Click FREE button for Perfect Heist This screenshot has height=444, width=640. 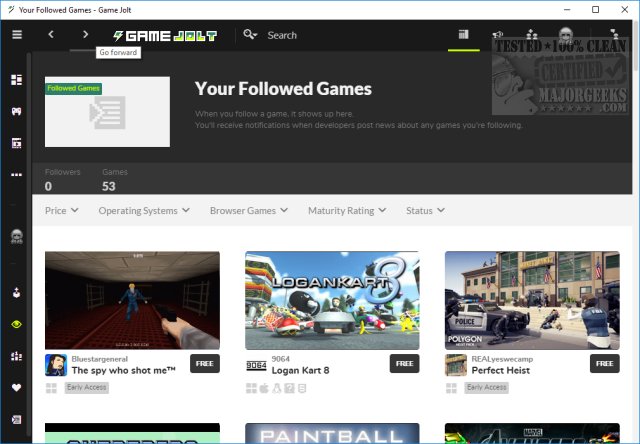[604, 364]
